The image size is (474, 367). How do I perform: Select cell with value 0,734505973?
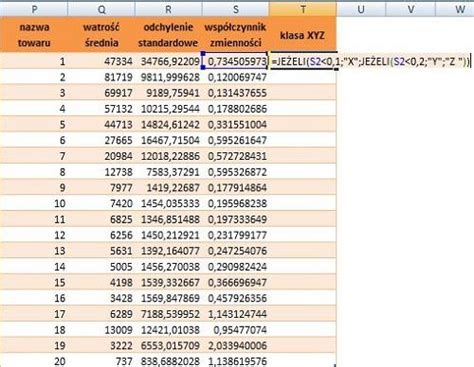point(235,61)
